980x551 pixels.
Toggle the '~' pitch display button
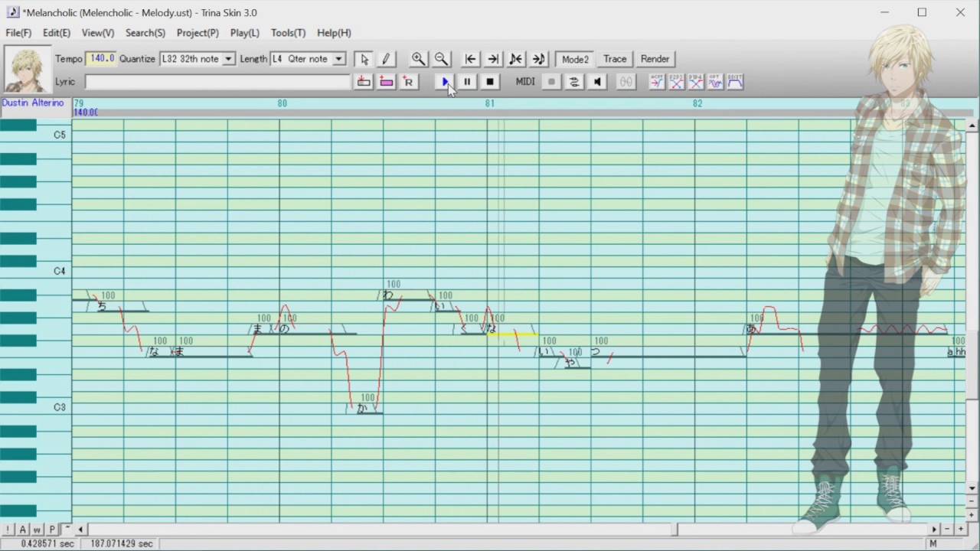pos(67,529)
